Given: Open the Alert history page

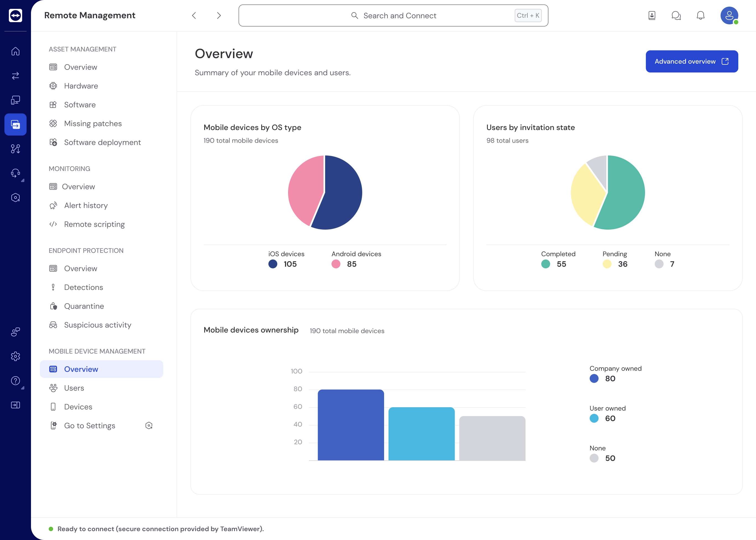Looking at the screenshot, I should click(86, 205).
